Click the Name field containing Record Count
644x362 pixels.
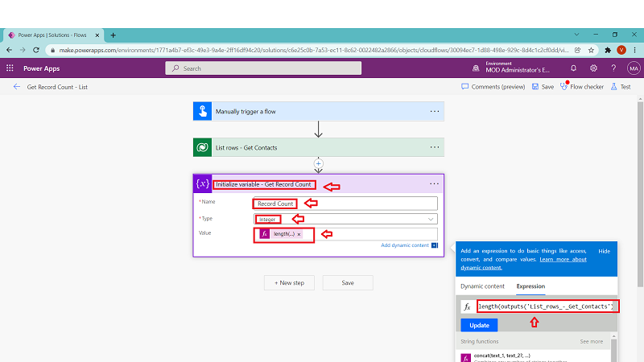(345, 204)
